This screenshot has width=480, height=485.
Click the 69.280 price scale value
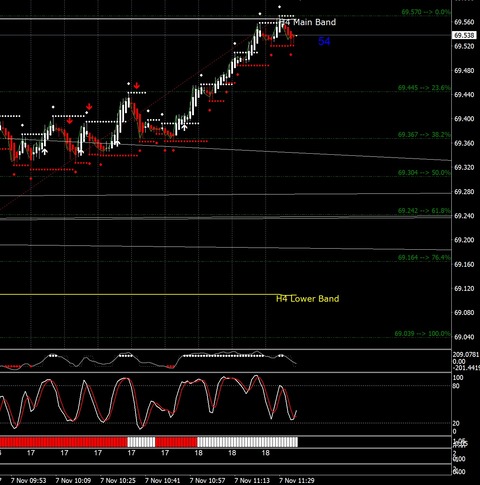tap(464, 192)
